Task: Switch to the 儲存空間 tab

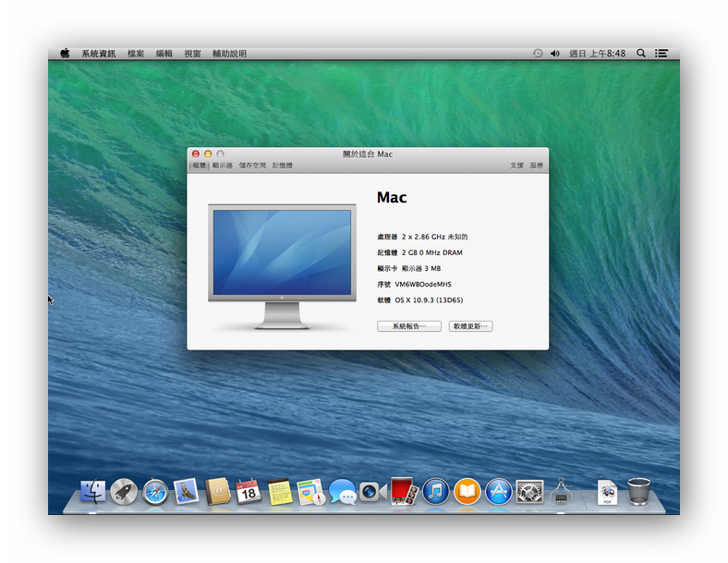Action: [252, 165]
